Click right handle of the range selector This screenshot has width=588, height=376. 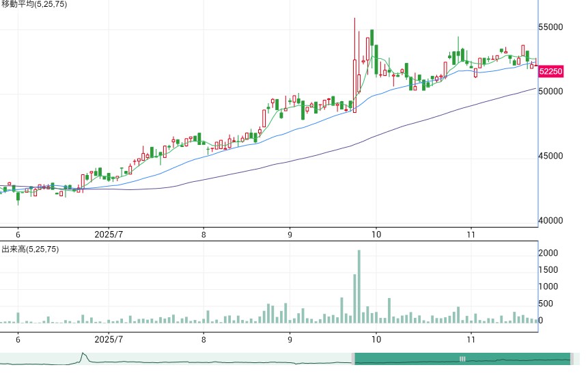tap(572, 359)
